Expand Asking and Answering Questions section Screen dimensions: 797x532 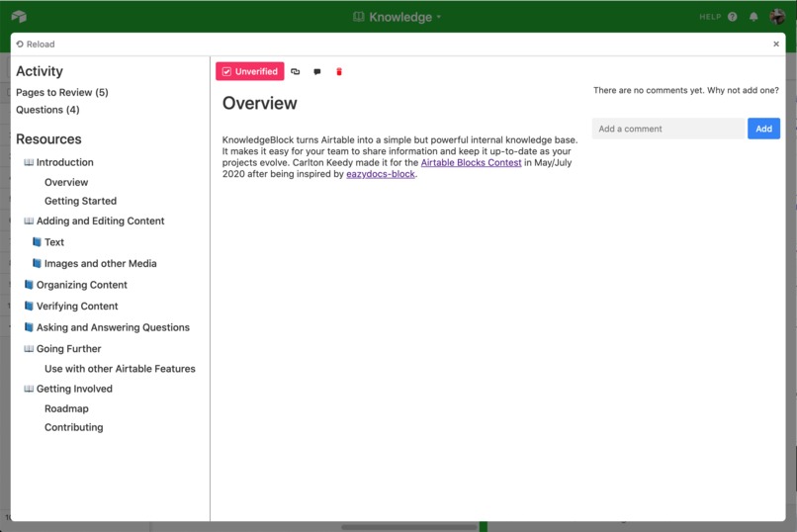coord(107,327)
